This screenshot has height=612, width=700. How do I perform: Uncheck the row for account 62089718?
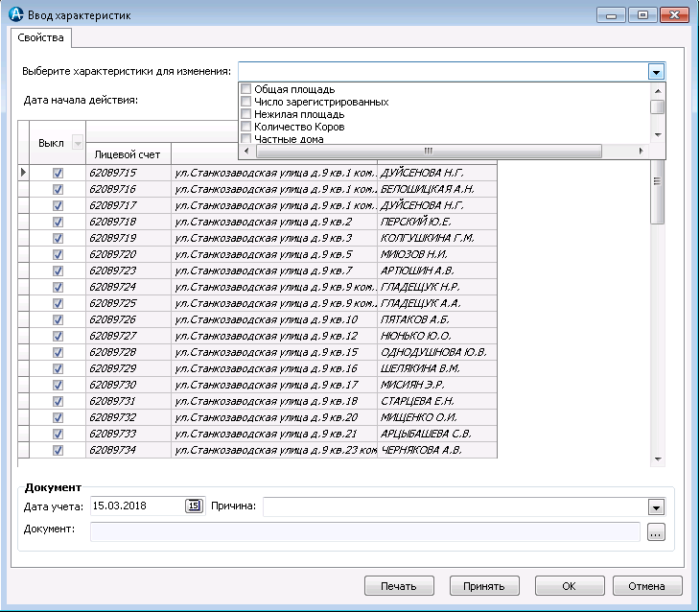click(x=58, y=222)
